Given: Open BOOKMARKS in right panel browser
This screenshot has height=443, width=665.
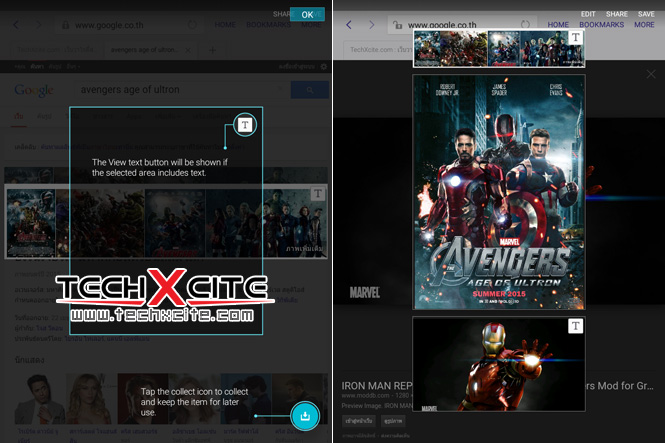Looking at the screenshot, I should click(x=601, y=25).
